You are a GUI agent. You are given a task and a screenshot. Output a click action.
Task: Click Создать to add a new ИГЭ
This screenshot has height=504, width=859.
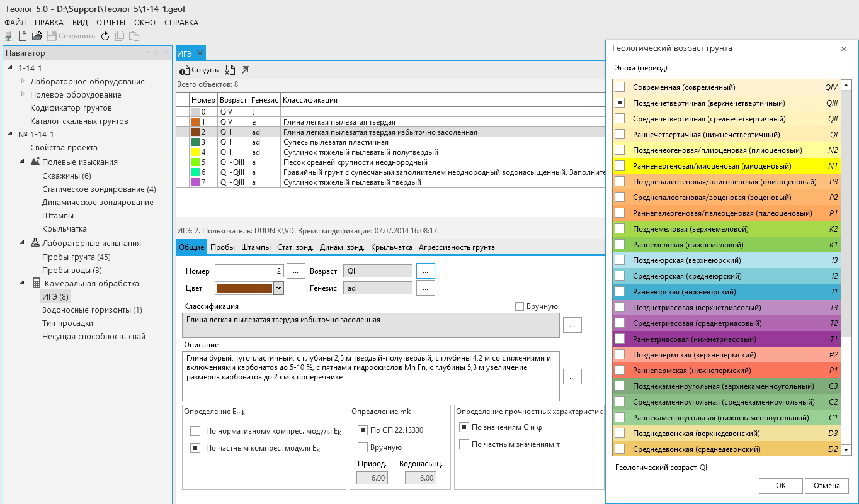click(x=199, y=70)
